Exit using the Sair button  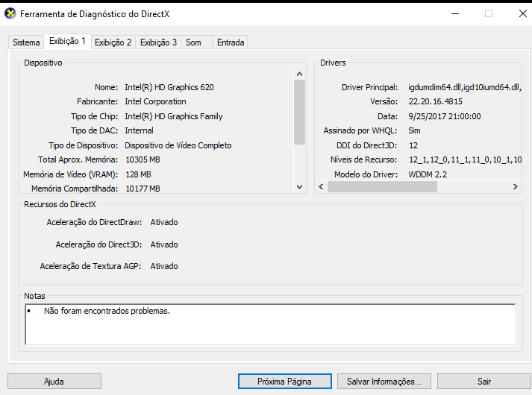484,381
